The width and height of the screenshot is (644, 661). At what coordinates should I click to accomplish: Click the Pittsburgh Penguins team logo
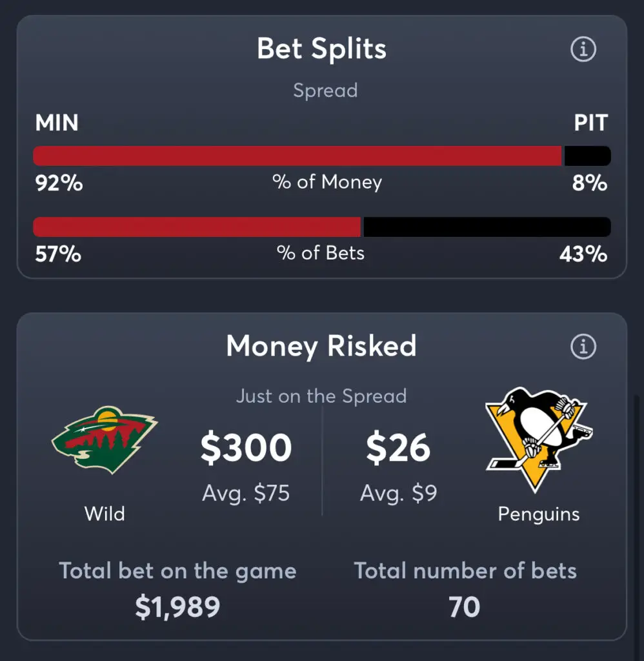click(539, 439)
